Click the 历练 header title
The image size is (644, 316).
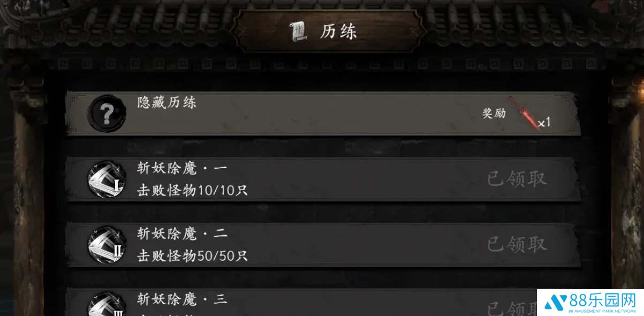(338, 32)
